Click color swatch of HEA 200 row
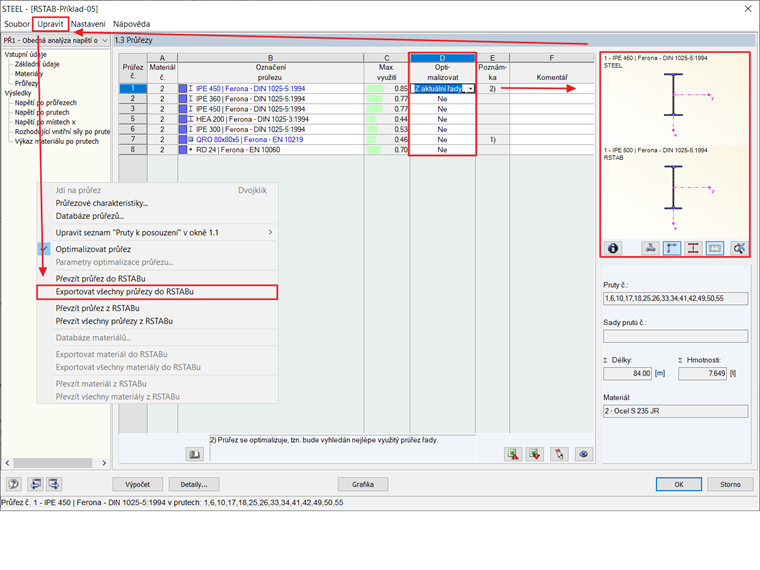 pyautogui.click(x=183, y=119)
